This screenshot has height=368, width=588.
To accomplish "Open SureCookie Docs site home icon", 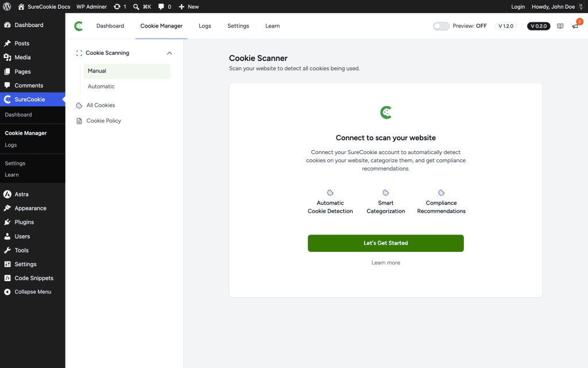I will click(x=21, y=6).
